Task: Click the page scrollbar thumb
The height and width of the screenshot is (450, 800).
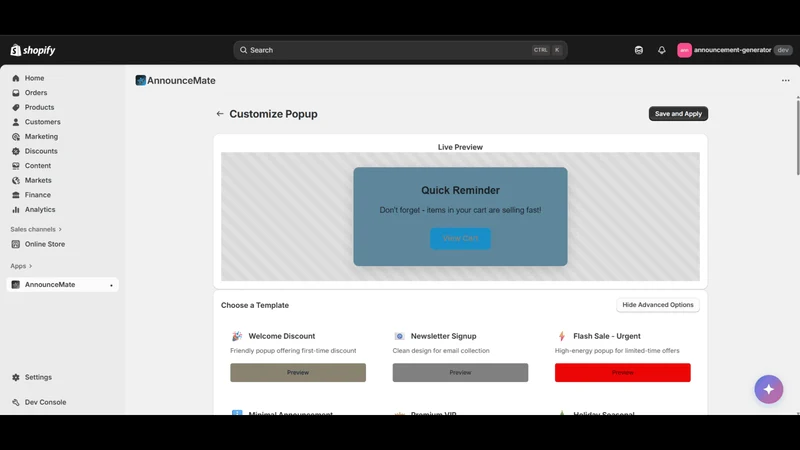Action: pos(797,138)
